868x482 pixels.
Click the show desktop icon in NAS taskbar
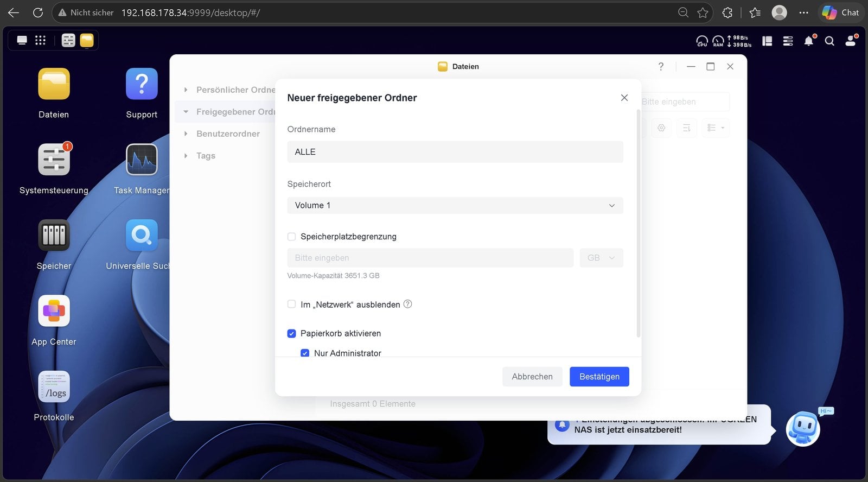22,40
